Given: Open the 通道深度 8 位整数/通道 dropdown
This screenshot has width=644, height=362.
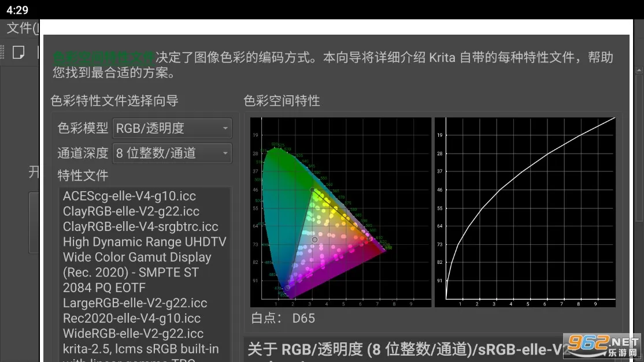Looking at the screenshot, I should 172,154.
